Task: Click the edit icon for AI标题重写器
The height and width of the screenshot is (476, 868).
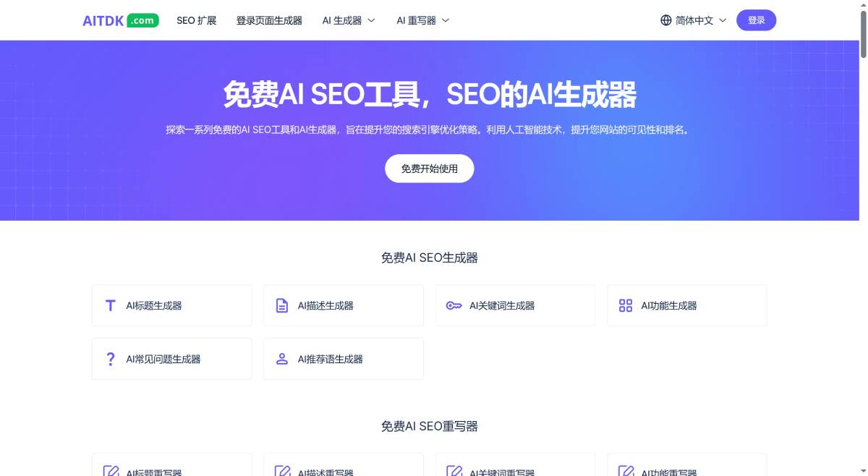Action: tap(111, 471)
